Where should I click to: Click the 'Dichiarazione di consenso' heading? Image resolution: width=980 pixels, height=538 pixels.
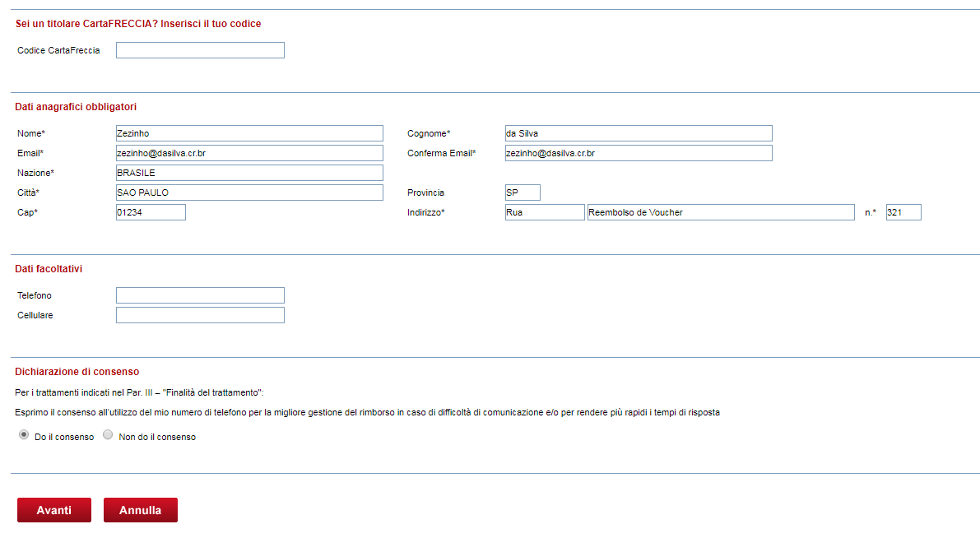[x=77, y=372]
